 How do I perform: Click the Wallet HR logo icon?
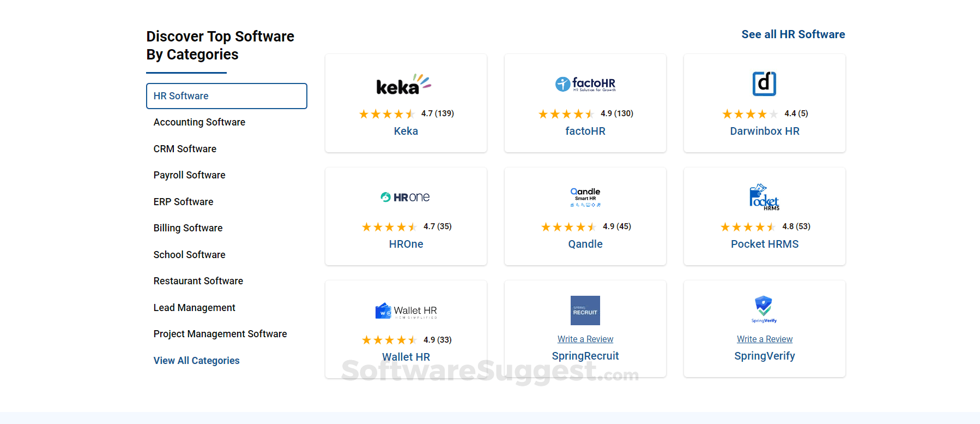[x=406, y=311]
